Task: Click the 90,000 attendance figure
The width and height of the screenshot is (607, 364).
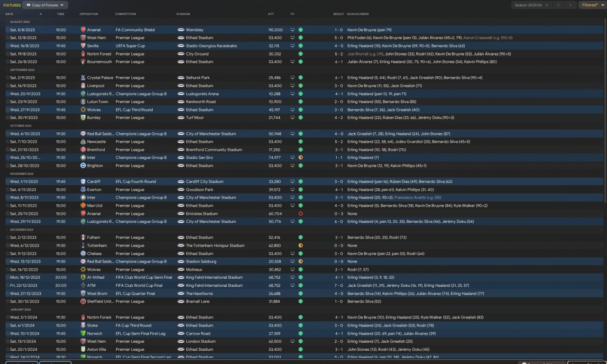Action: [x=276, y=30]
